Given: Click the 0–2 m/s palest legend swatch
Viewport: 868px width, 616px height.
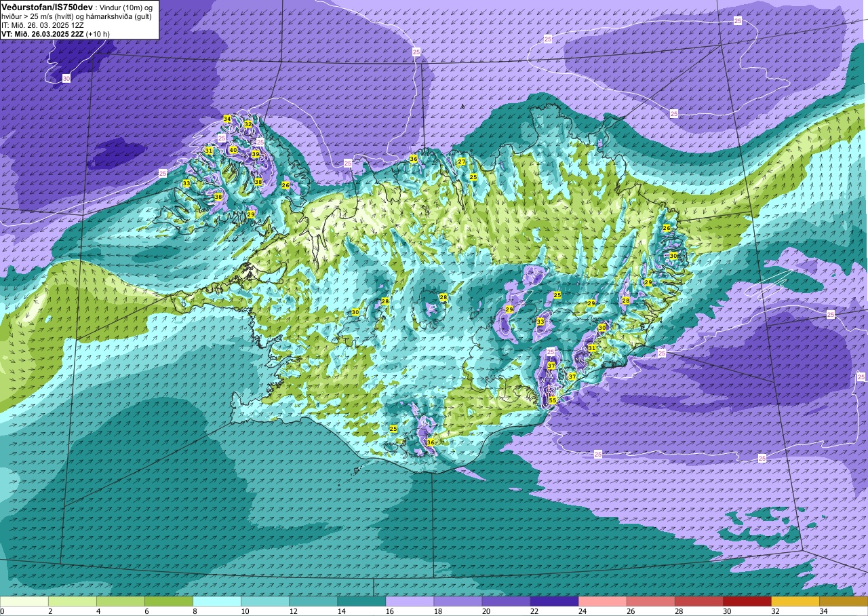Looking at the screenshot, I should pyautogui.click(x=24, y=601).
